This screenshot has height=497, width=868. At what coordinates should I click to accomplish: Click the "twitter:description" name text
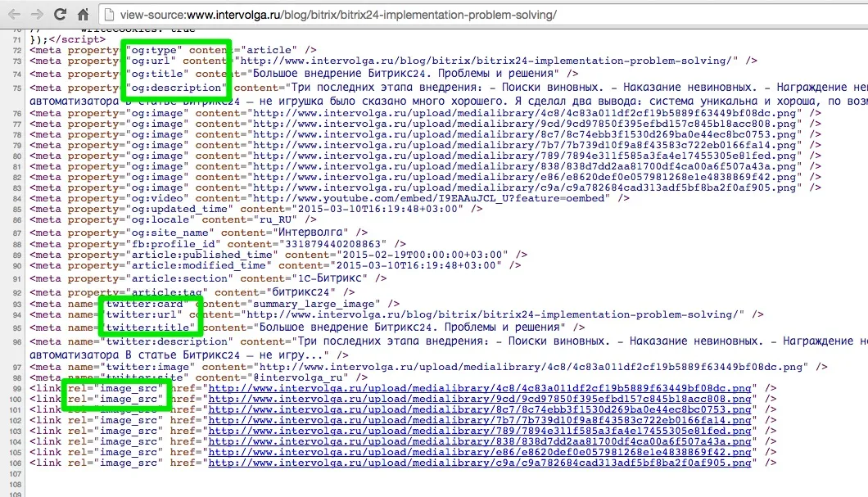click(164, 342)
